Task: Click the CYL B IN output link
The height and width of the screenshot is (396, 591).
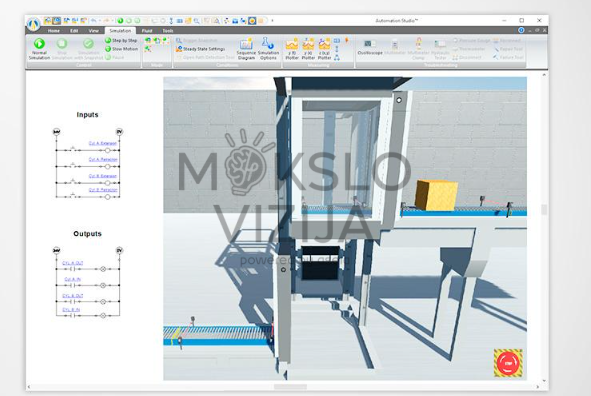Action: (x=71, y=310)
